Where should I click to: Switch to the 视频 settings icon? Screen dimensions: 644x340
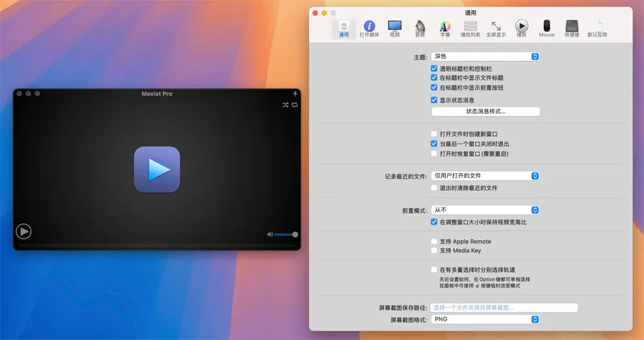pos(394,28)
